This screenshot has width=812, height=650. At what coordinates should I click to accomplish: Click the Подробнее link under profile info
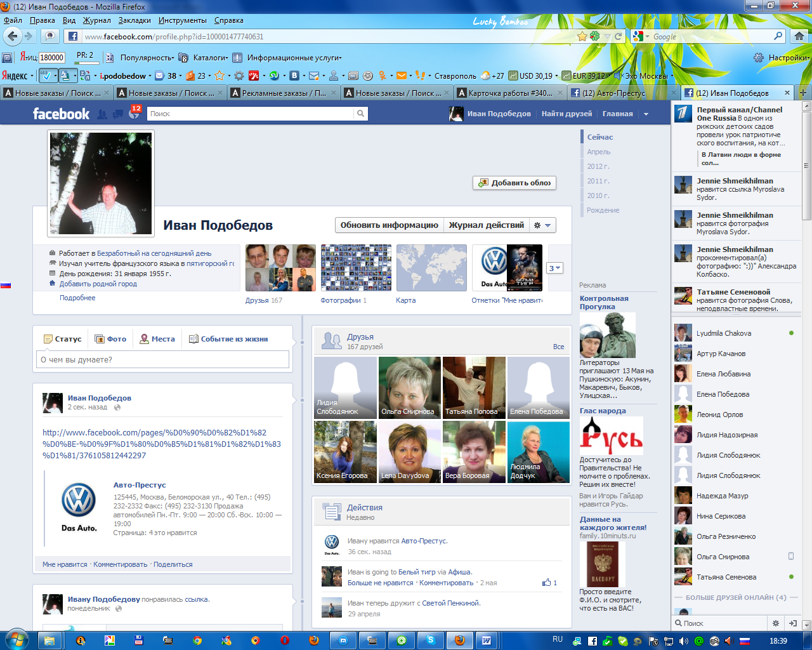(x=77, y=298)
